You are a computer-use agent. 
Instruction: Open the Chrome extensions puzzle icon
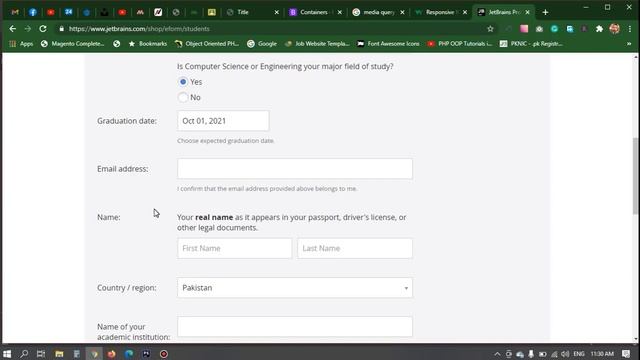[599, 29]
